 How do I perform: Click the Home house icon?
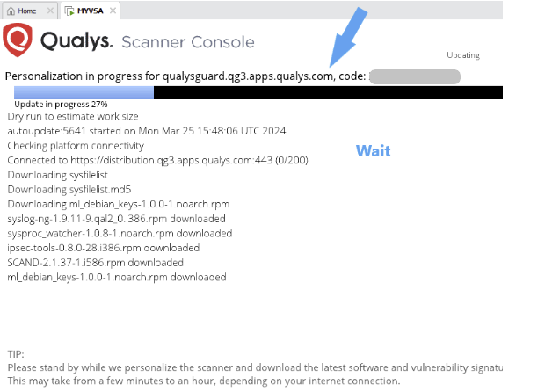pos(11,11)
